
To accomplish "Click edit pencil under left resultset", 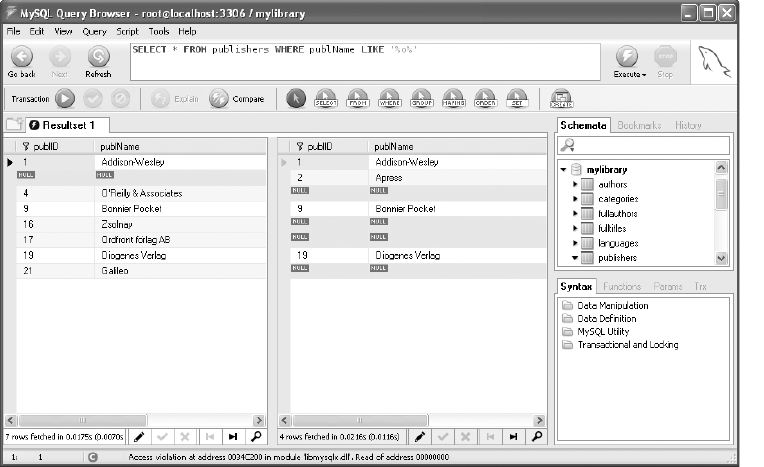I will pyautogui.click(x=139, y=437).
